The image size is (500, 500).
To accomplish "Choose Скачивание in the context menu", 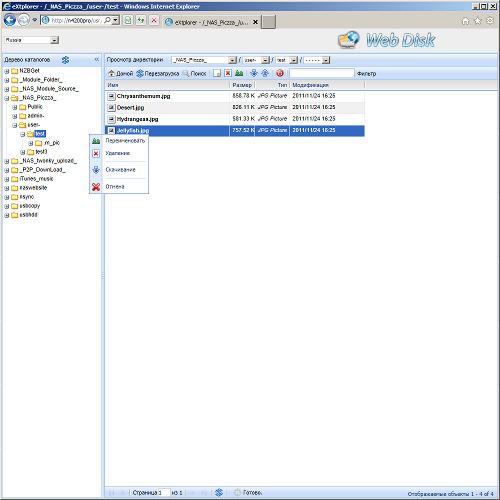I will (119, 170).
